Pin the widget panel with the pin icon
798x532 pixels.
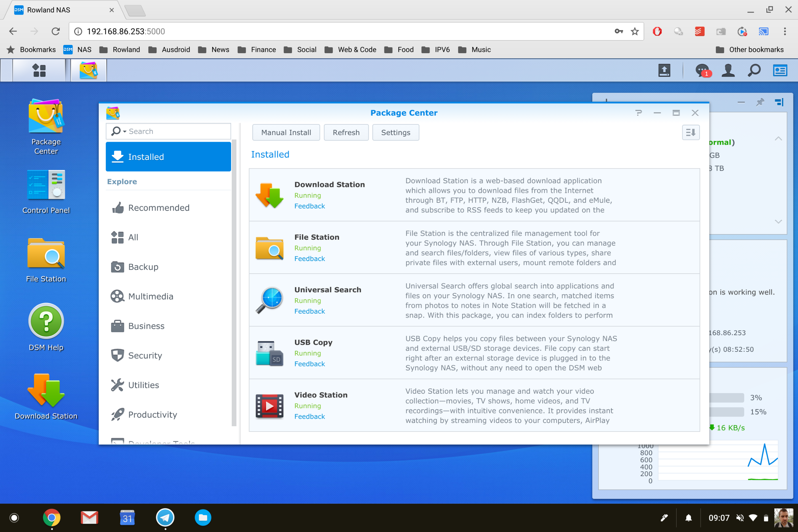760,102
